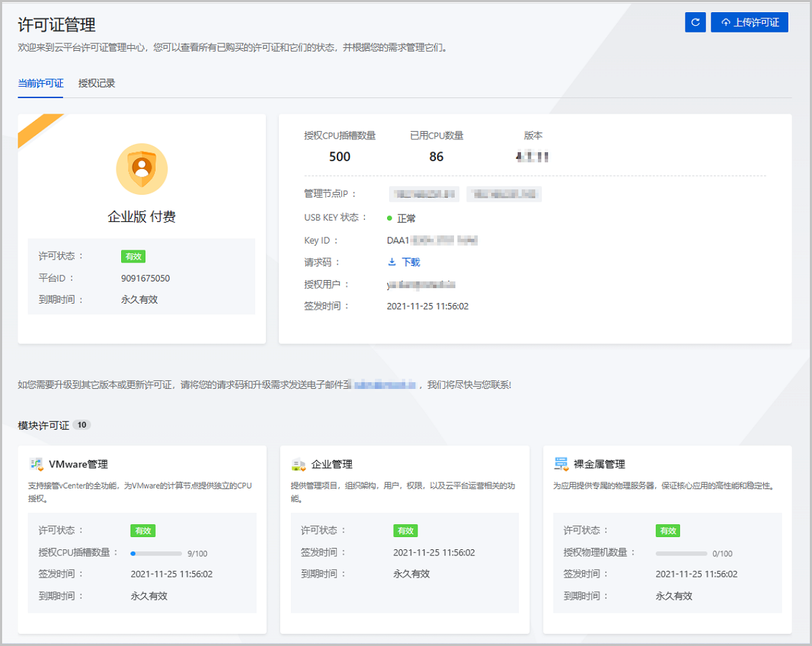812x646 pixels.
Task: Click the VMware管理 card title
Action: tap(78, 464)
